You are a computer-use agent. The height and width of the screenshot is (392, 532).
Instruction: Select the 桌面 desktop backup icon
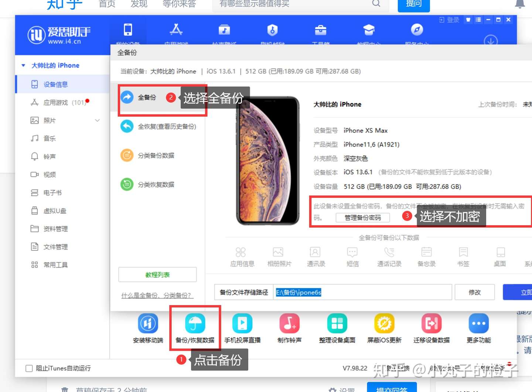coord(501,252)
